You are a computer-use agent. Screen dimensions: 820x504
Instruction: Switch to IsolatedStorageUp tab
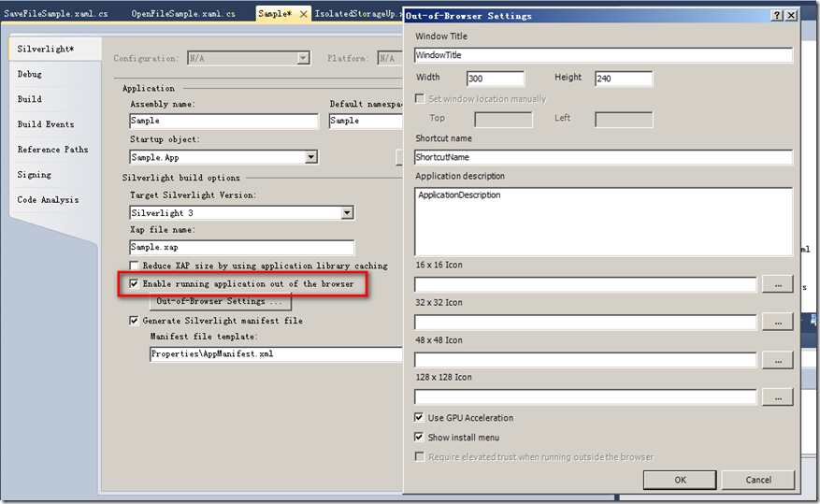pyautogui.click(x=358, y=14)
